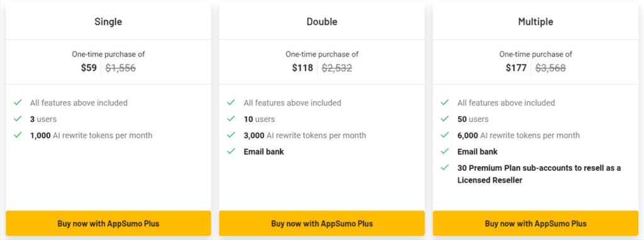The image size is (644, 240).
Task: Click the Licensed Reseller feature text
Action: [539, 174]
